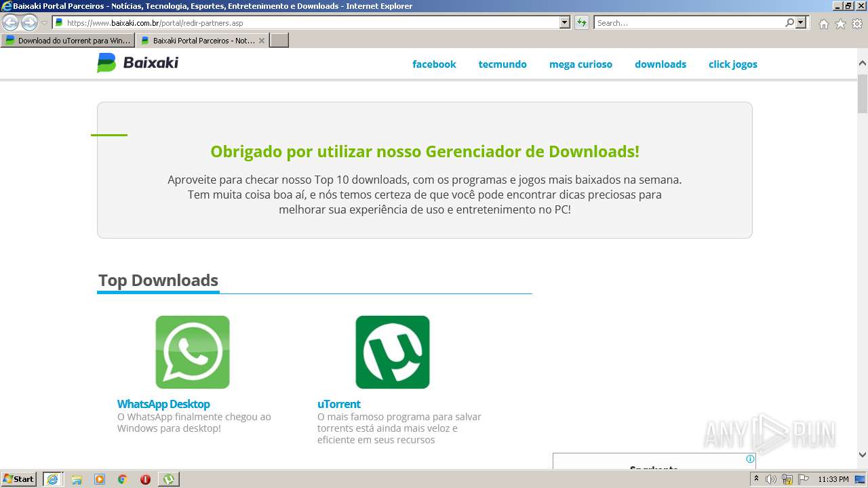This screenshot has width=868, height=488.
Task: Click the address bar URL field
Action: pyautogui.click(x=312, y=22)
